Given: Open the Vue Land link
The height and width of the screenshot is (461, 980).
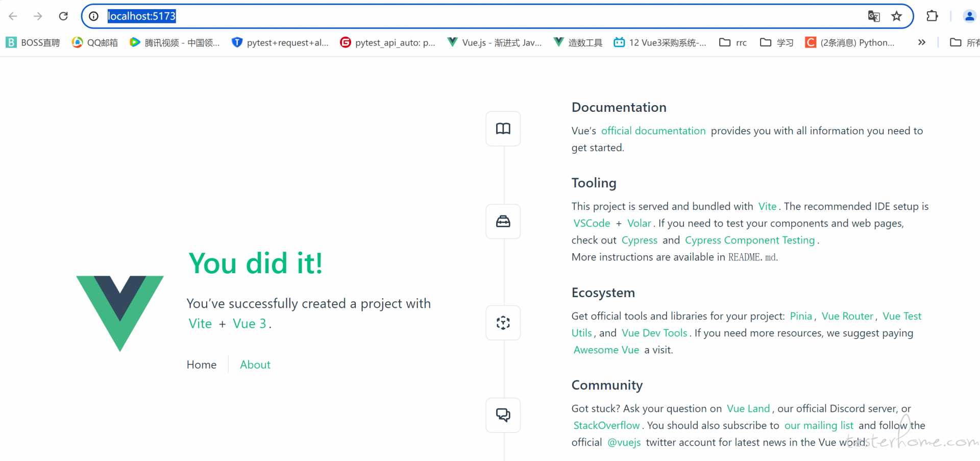Looking at the screenshot, I should [x=748, y=408].
